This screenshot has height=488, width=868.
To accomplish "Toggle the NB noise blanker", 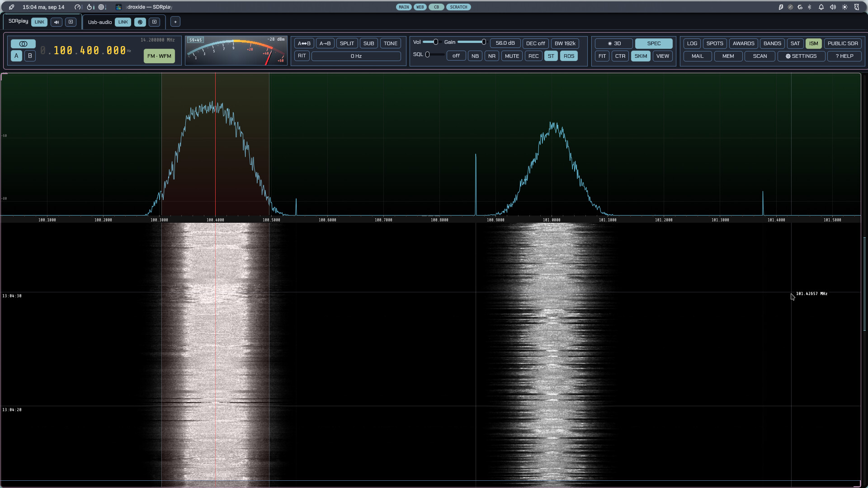I will [475, 56].
